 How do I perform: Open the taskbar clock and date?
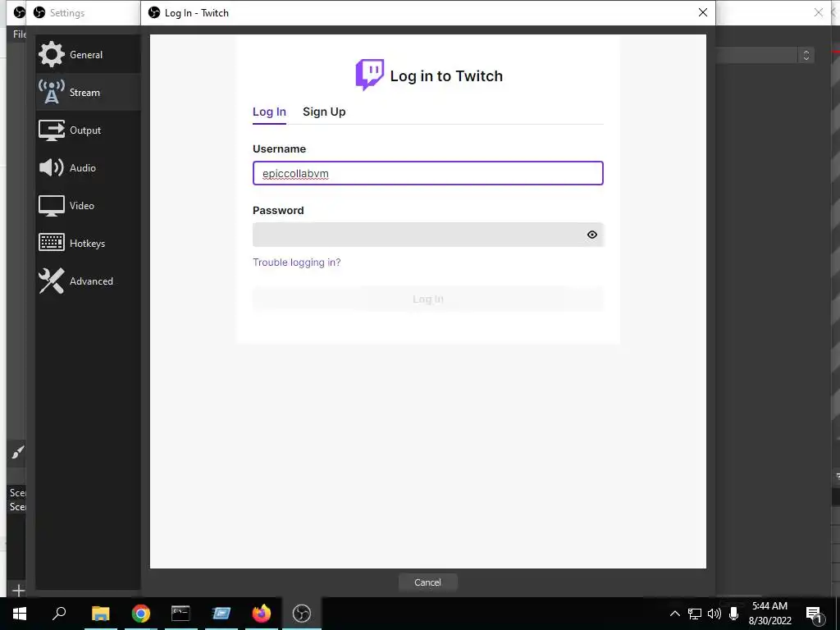point(769,614)
